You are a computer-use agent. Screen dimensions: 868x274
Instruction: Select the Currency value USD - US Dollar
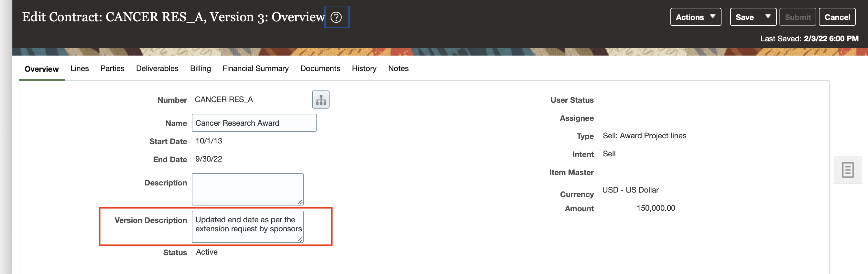(630, 190)
